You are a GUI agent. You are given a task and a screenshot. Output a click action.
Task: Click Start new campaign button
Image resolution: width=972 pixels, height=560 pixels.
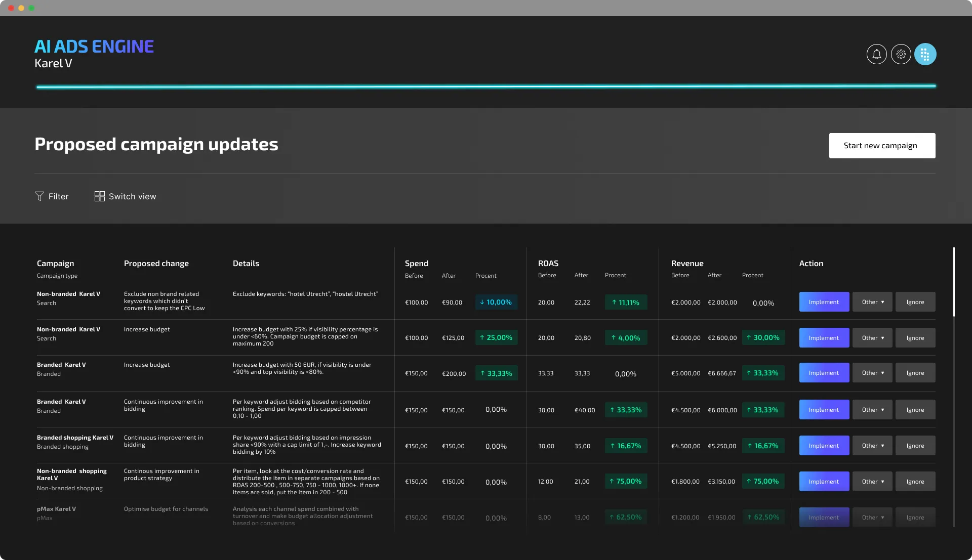click(882, 146)
